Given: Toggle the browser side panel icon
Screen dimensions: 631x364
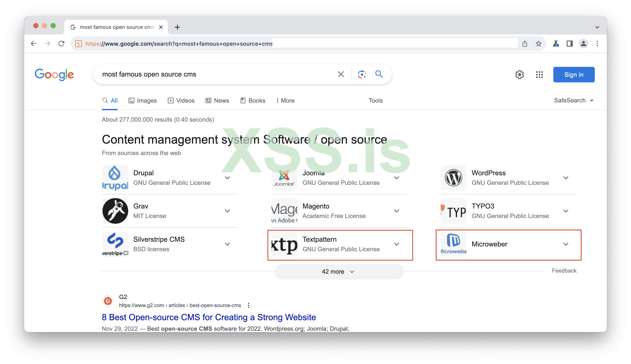Looking at the screenshot, I should pos(569,44).
